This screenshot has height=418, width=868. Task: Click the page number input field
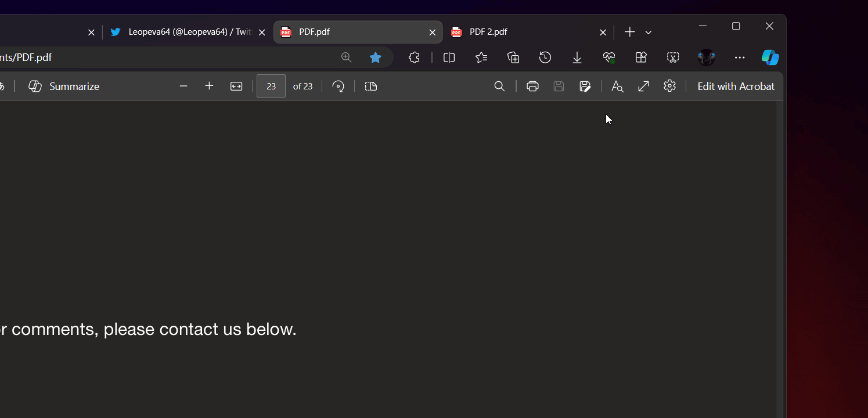point(271,87)
